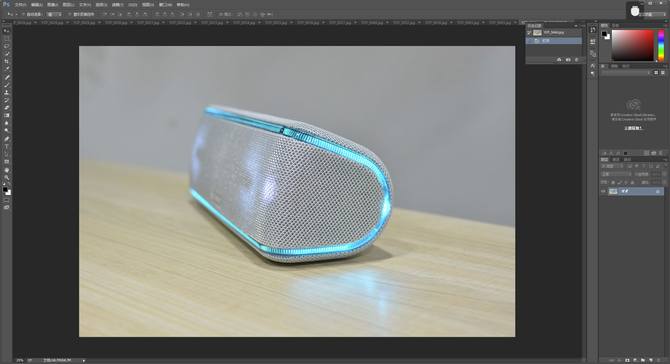The image size is (670, 364).
Task: Toggle Quick Mask mode in toolbar
Action: 6,200
